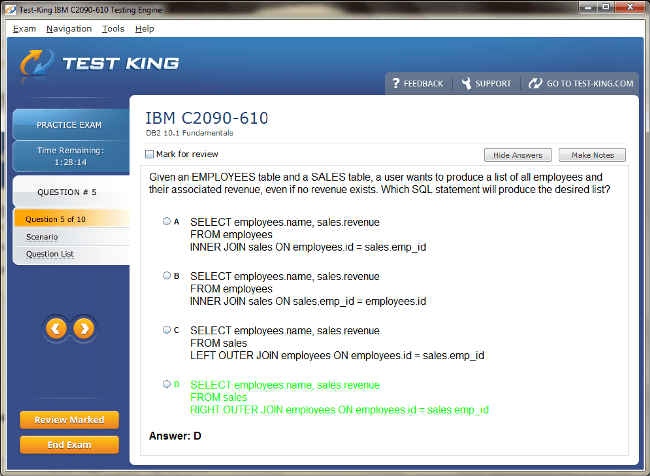Click the Test King logo icon

(37, 63)
